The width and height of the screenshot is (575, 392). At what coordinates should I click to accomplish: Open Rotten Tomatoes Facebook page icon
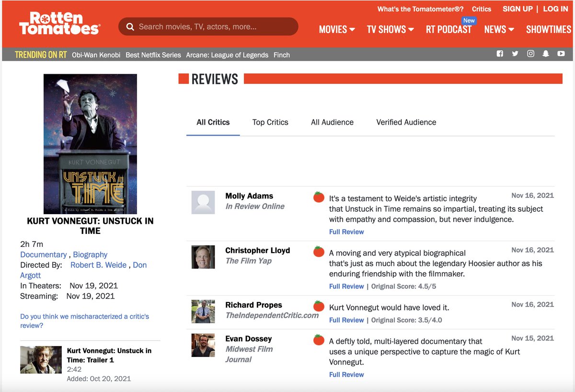click(500, 54)
